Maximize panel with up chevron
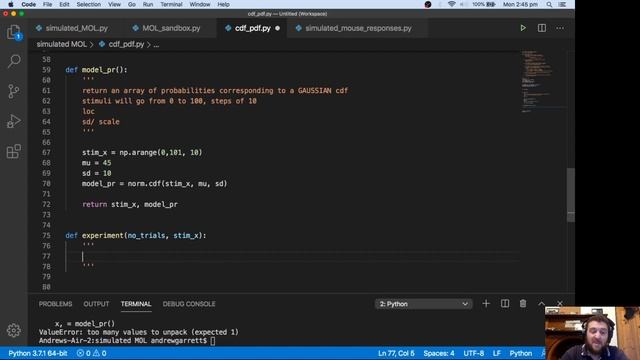Viewport: 640px width, 360px height. point(541,304)
